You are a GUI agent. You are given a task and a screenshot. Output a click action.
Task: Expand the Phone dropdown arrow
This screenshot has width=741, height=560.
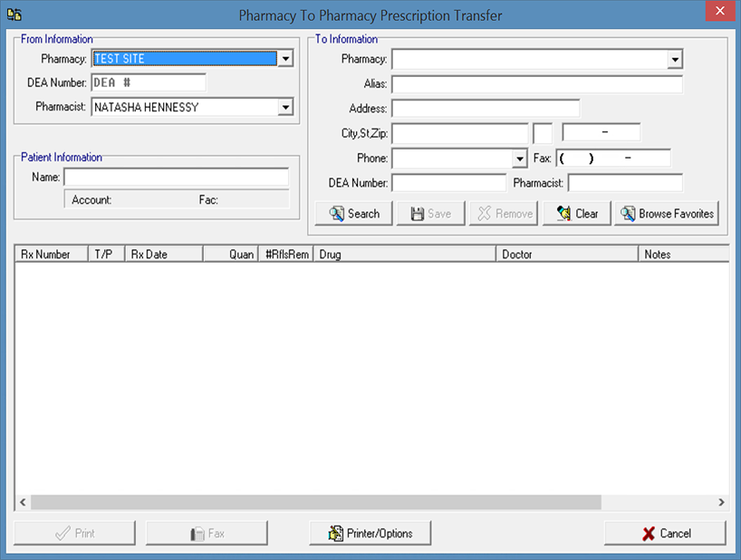[x=519, y=159]
